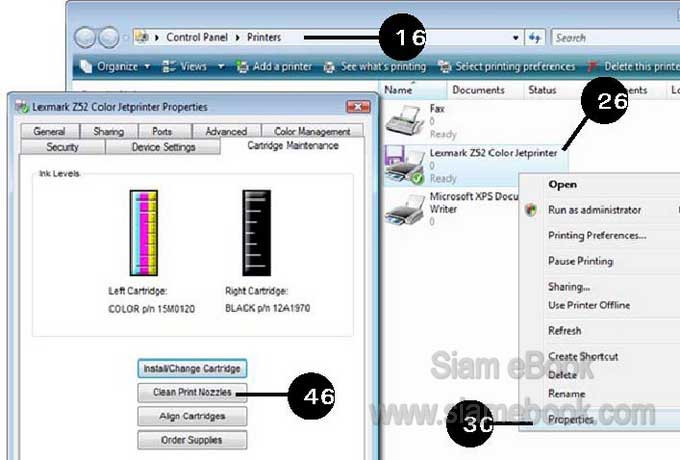Click the See what's printing icon
This screenshot has height=460, width=680.
pyautogui.click(x=329, y=67)
